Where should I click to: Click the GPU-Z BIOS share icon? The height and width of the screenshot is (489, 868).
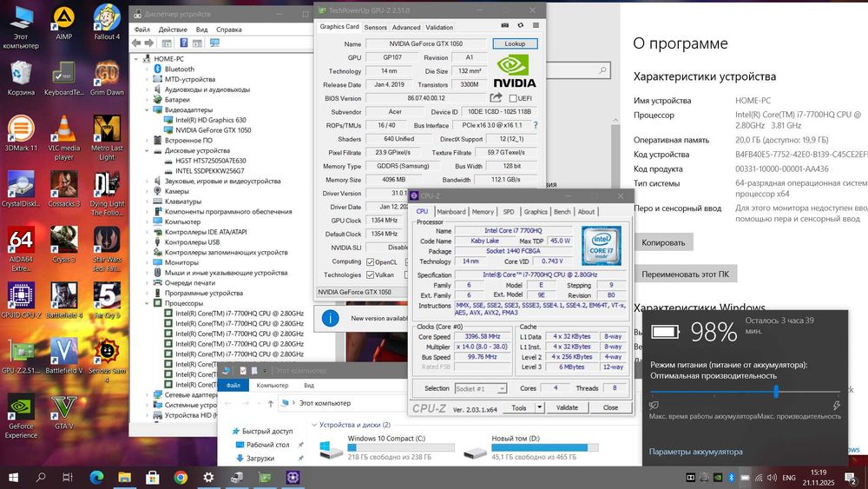pos(496,98)
